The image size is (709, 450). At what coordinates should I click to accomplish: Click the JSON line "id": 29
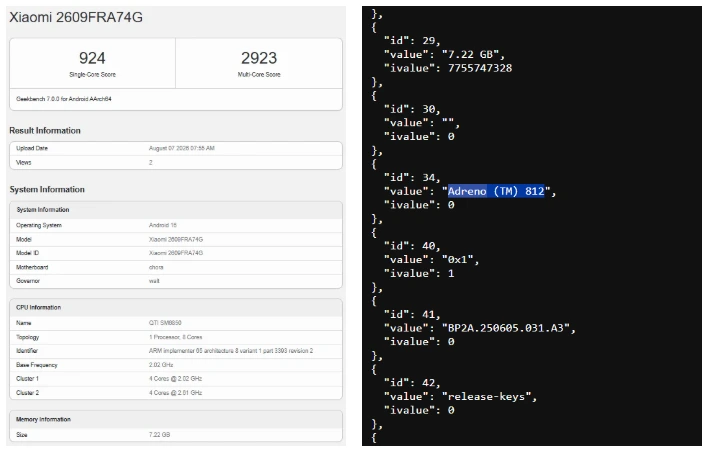coord(412,41)
